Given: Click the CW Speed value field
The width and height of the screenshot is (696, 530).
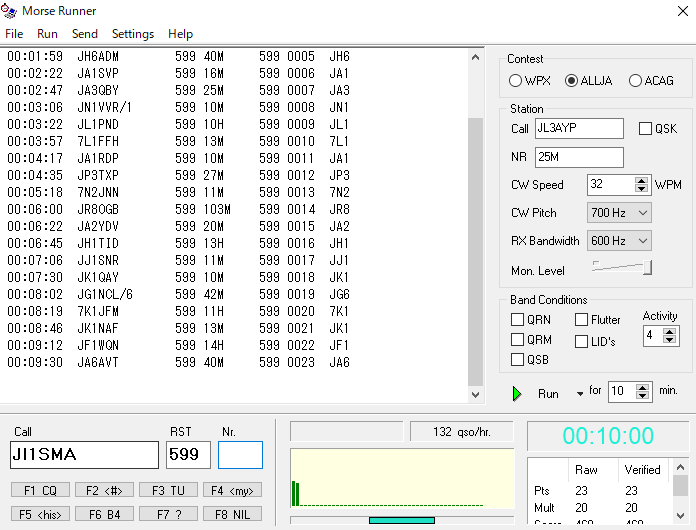Looking at the screenshot, I should (611, 185).
